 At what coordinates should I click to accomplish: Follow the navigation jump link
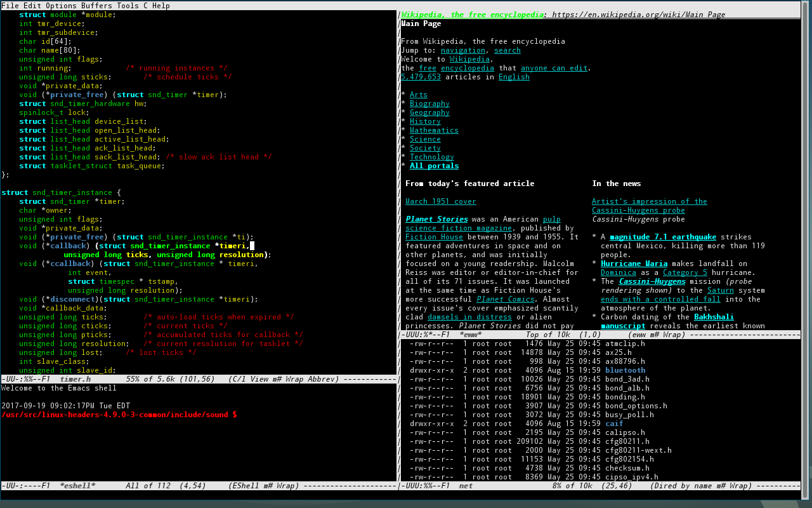tap(462, 50)
